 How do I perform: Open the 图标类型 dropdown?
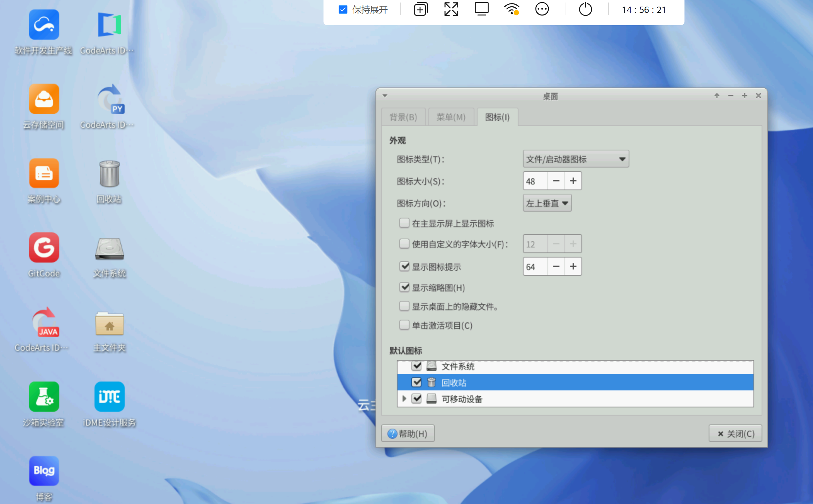click(575, 159)
